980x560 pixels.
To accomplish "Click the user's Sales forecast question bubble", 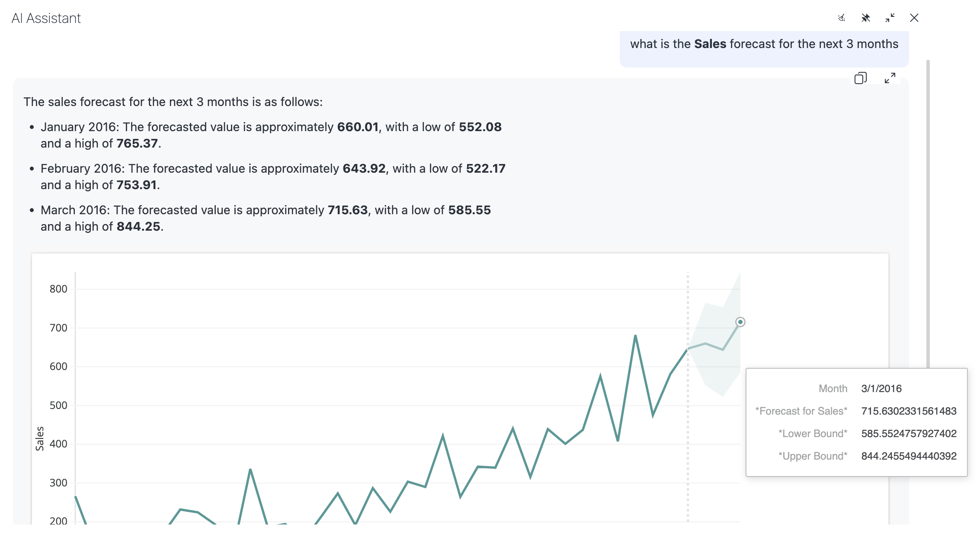I will click(x=764, y=44).
